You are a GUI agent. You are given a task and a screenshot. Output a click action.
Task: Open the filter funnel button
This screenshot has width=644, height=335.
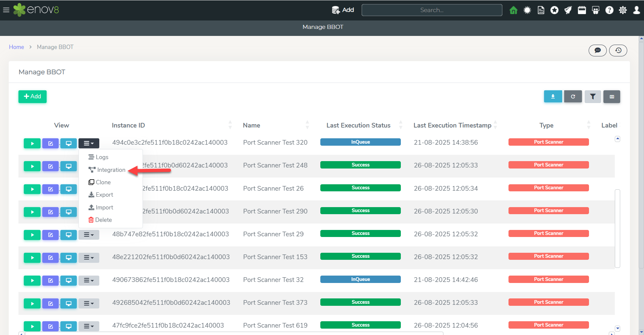593,97
